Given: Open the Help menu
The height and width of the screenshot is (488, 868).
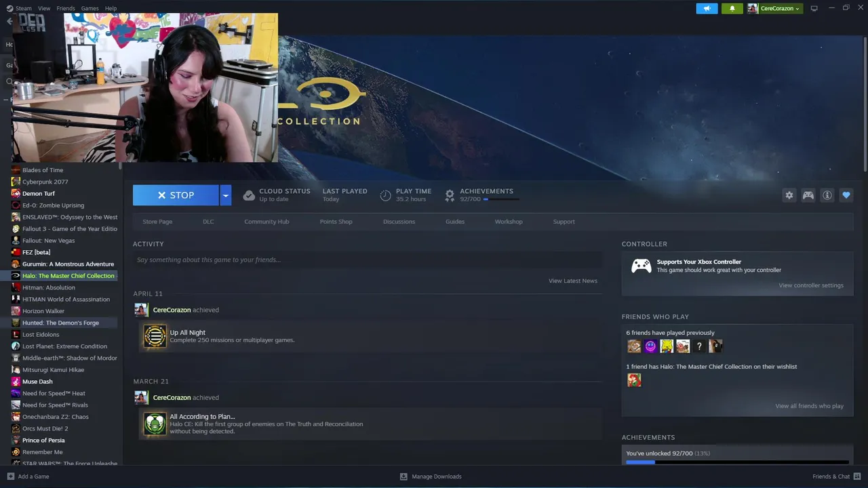Looking at the screenshot, I should pyautogui.click(x=111, y=9).
